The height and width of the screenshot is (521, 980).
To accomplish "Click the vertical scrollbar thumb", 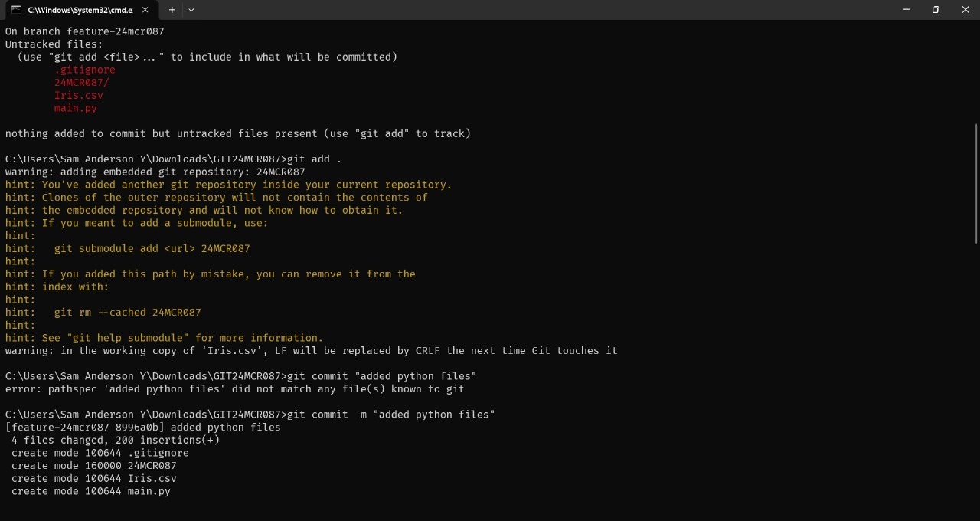I will click(x=976, y=184).
